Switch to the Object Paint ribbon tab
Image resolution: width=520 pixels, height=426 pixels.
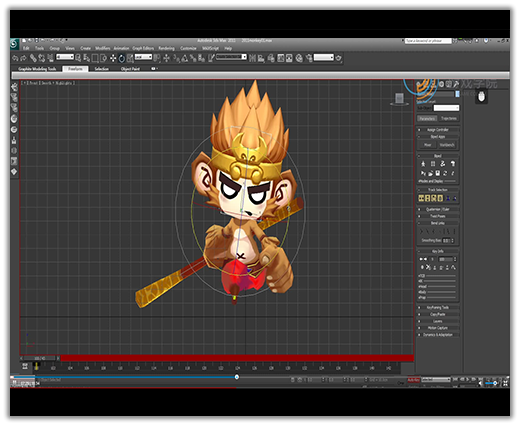tap(130, 69)
